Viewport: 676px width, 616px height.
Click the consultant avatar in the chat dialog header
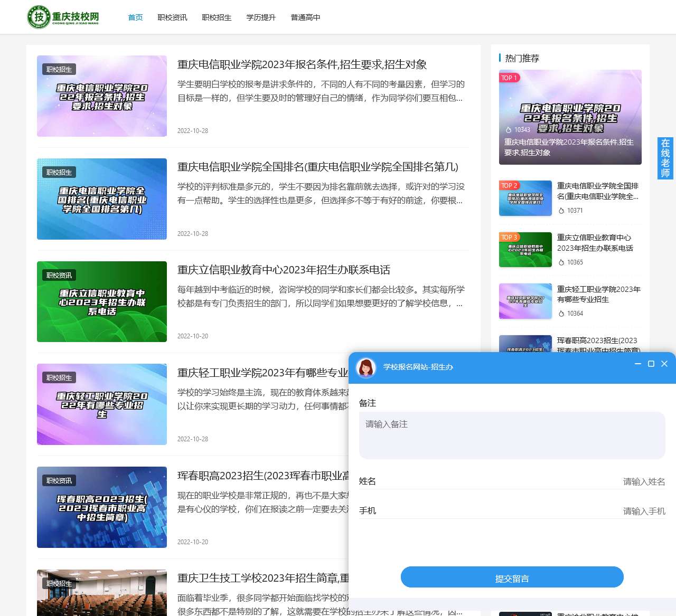(365, 368)
